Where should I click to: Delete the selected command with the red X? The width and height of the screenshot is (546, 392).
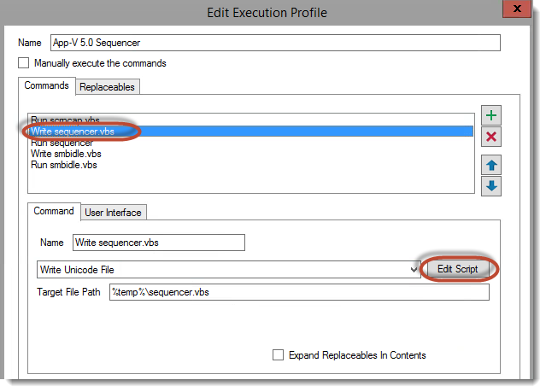click(491, 137)
